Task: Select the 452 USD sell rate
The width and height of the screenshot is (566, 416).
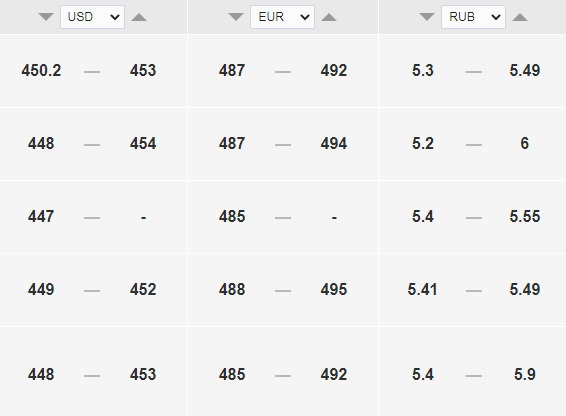Action: 143,289
